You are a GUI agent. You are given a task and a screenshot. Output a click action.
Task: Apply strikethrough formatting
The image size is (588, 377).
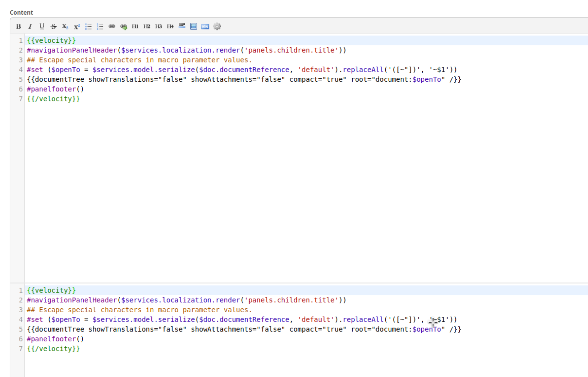pos(53,27)
